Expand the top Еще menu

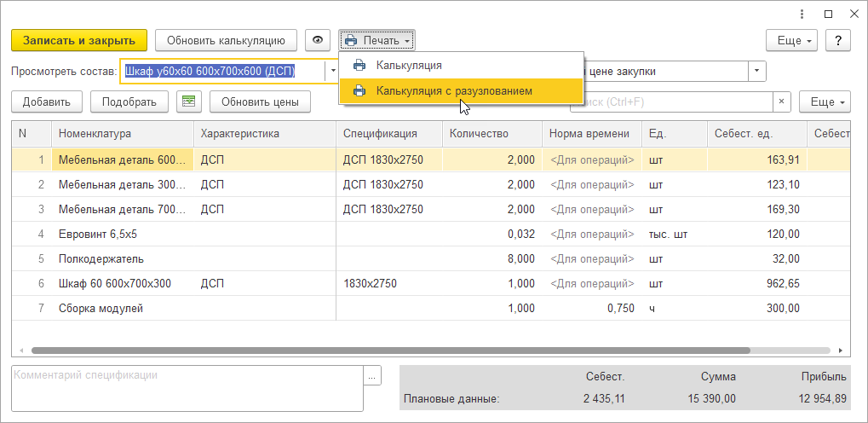pyautogui.click(x=792, y=40)
